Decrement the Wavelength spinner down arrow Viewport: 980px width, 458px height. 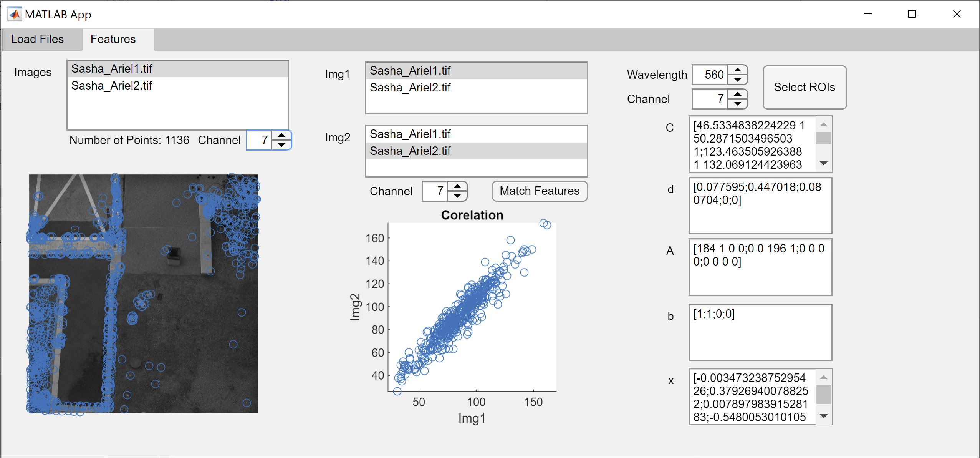tap(737, 80)
